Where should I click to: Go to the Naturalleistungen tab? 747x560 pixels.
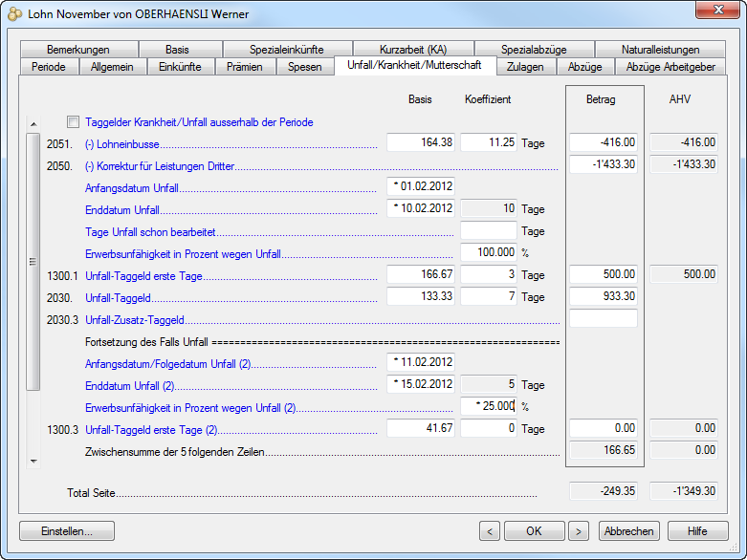660,49
